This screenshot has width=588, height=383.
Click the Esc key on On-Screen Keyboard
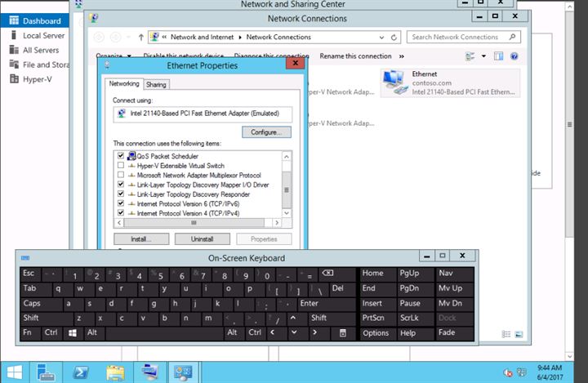tap(29, 274)
